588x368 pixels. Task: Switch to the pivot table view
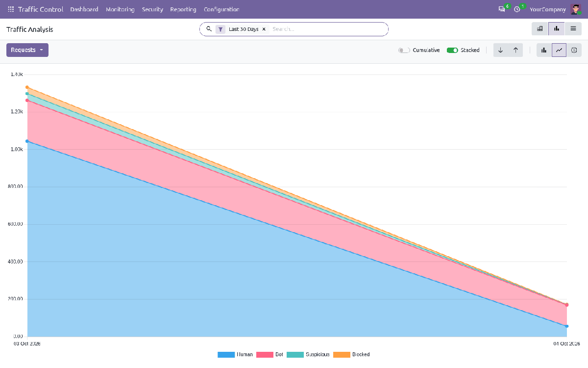pos(540,29)
